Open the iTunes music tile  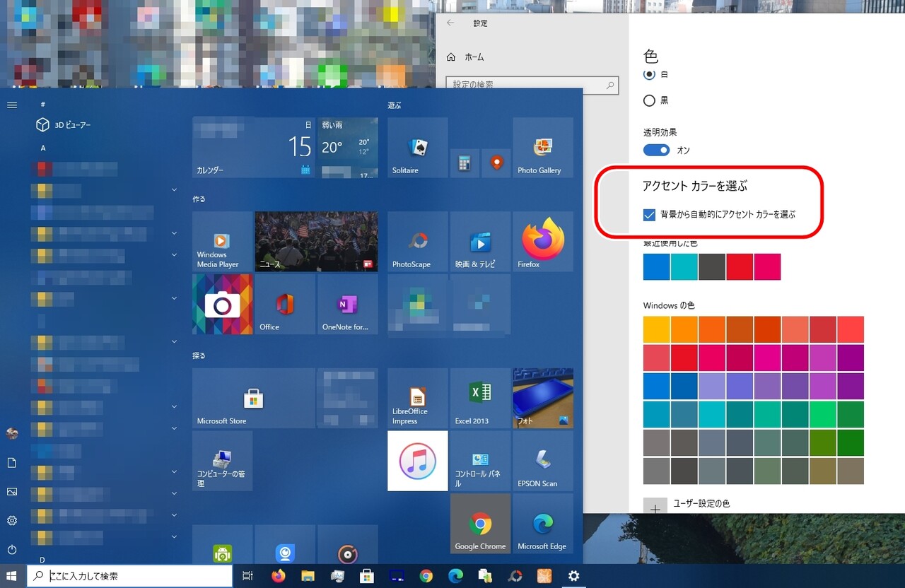(418, 461)
